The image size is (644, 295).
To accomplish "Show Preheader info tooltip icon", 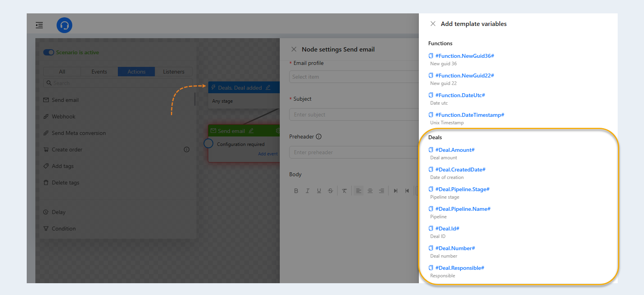I will pyautogui.click(x=319, y=136).
